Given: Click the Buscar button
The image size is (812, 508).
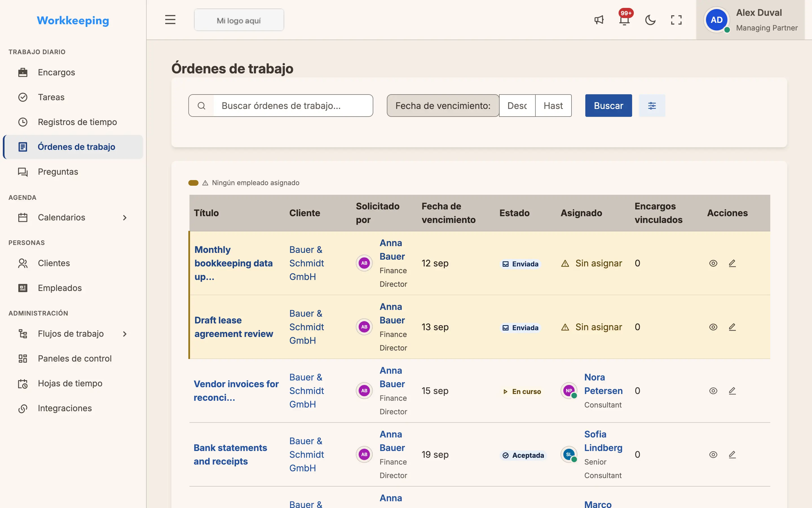Looking at the screenshot, I should pos(608,106).
